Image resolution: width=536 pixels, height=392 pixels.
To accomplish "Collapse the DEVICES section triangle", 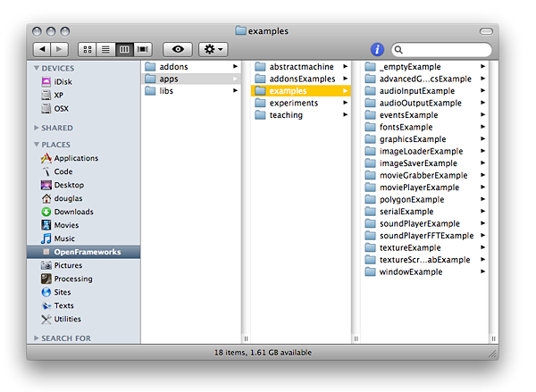I will pos(37,68).
